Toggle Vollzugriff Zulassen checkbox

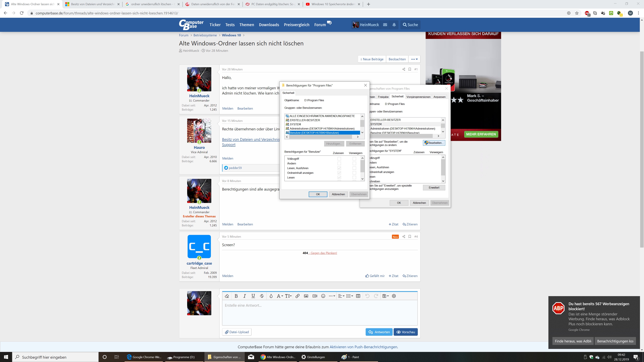click(x=339, y=159)
